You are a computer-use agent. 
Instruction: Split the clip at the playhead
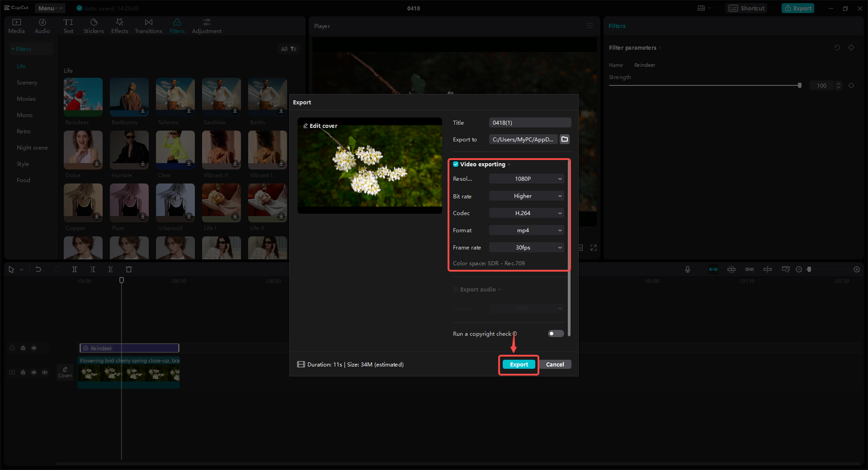pos(75,269)
